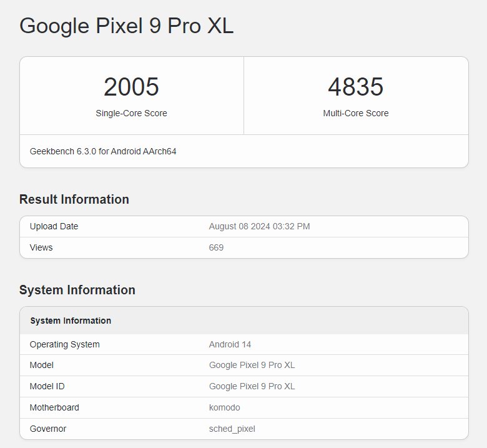
Task: Click the Android 14 value
Action: pyautogui.click(x=230, y=344)
